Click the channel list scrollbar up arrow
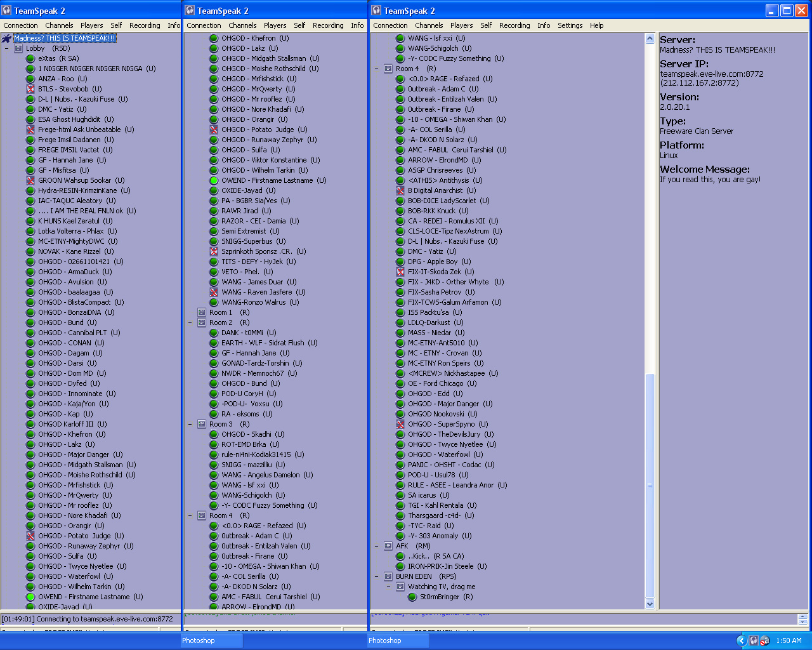812x650 pixels. pyautogui.click(x=650, y=39)
